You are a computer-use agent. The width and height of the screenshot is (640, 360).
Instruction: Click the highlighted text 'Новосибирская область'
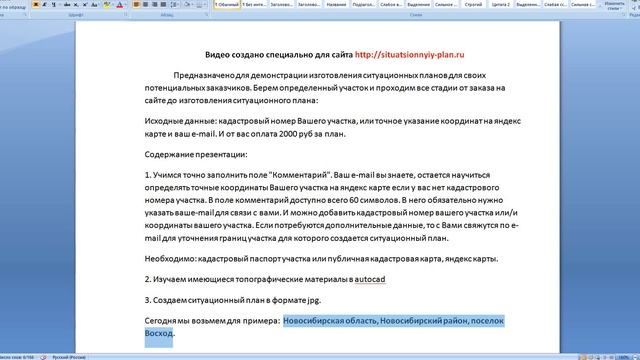pyautogui.click(x=330, y=321)
